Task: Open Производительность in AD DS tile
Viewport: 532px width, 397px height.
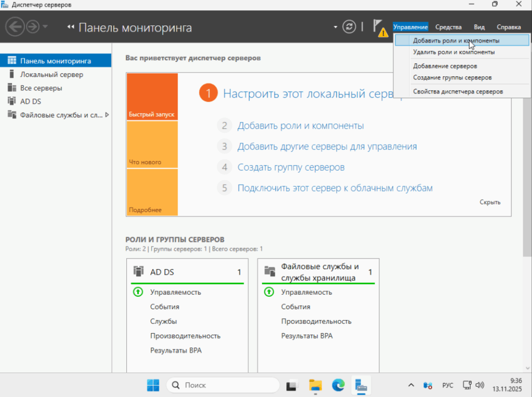Action: pyautogui.click(x=185, y=336)
